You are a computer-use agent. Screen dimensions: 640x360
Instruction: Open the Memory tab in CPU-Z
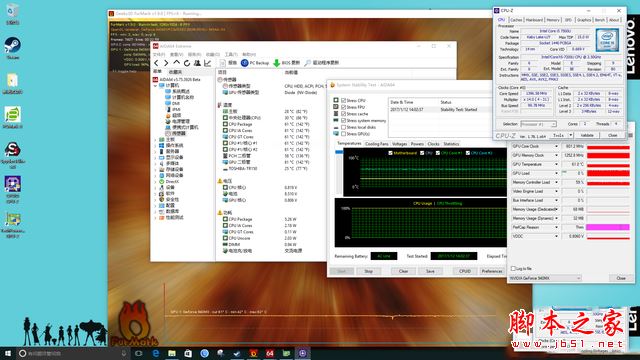click(553, 20)
